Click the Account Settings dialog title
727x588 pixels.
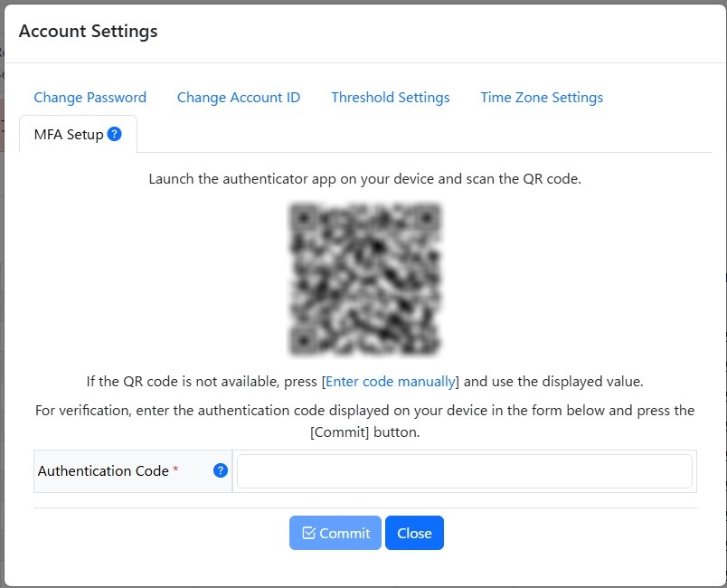tap(88, 31)
